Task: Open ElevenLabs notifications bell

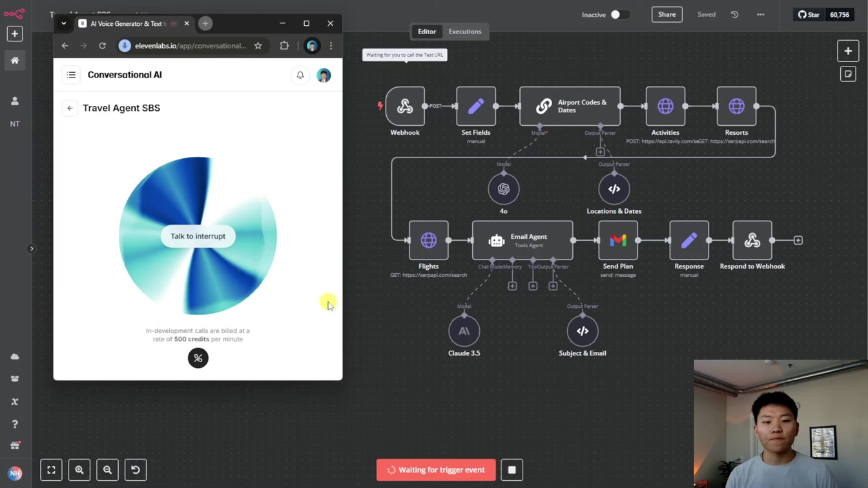Action: [300, 75]
